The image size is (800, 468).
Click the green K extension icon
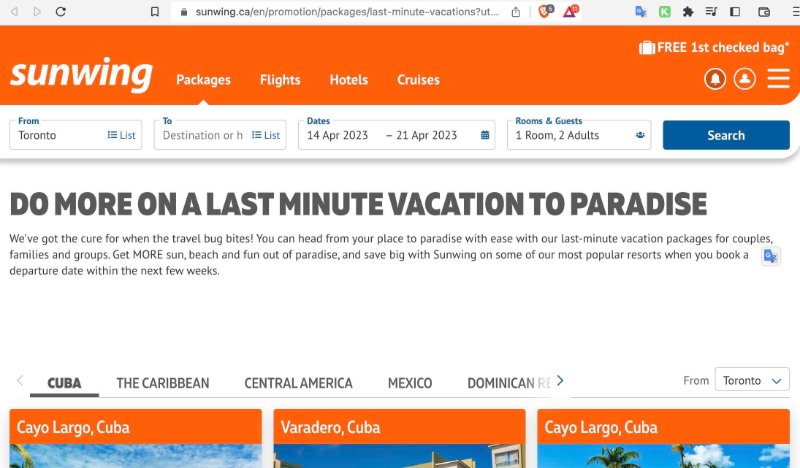click(664, 11)
